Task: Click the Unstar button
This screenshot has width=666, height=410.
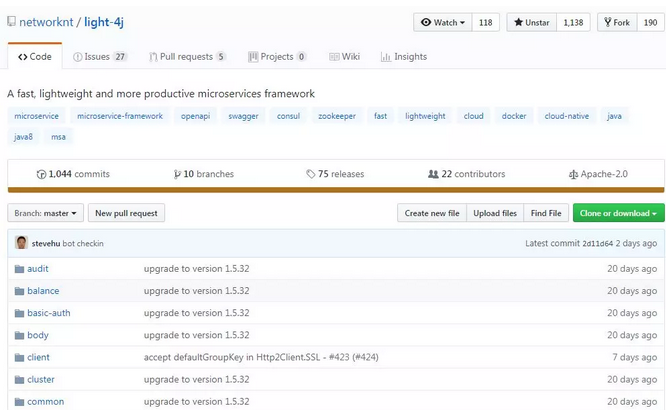Action: [x=532, y=23]
